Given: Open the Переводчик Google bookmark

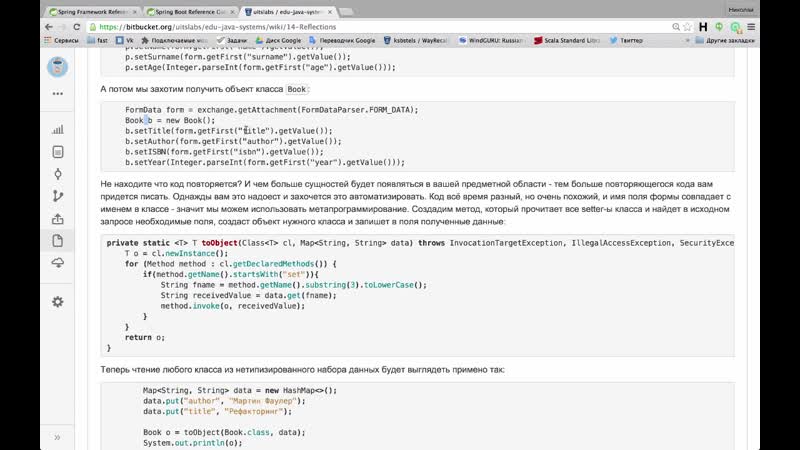Looking at the screenshot, I should click(x=342, y=40).
